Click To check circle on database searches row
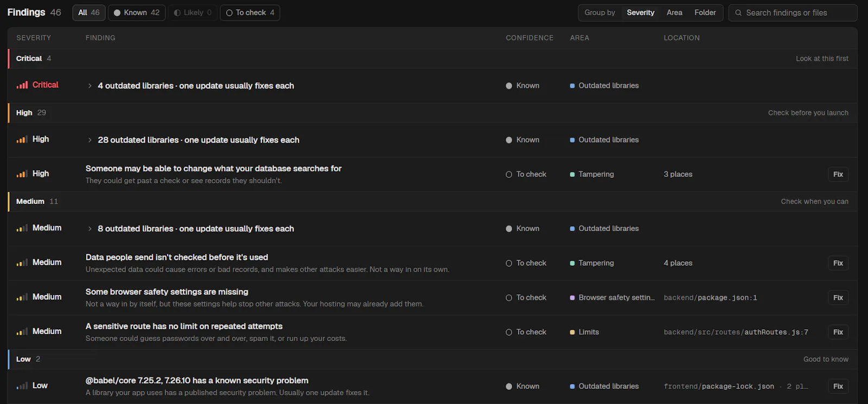The image size is (868, 404). point(509,175)
